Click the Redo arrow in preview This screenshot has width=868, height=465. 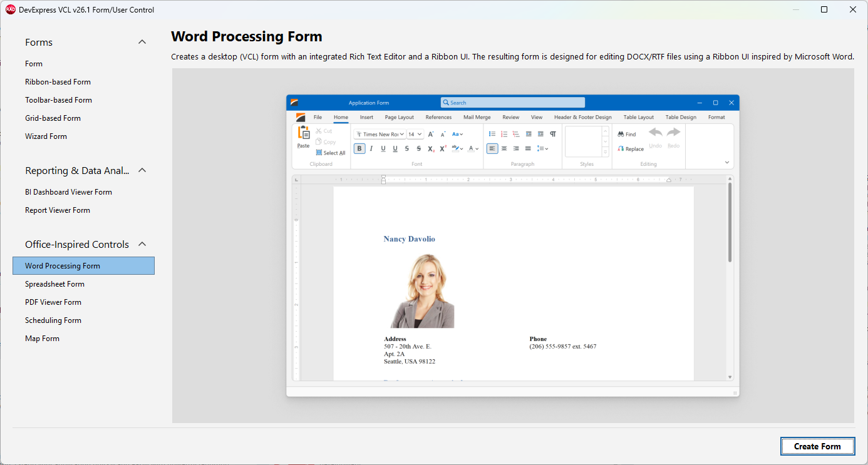click(673, 133)
